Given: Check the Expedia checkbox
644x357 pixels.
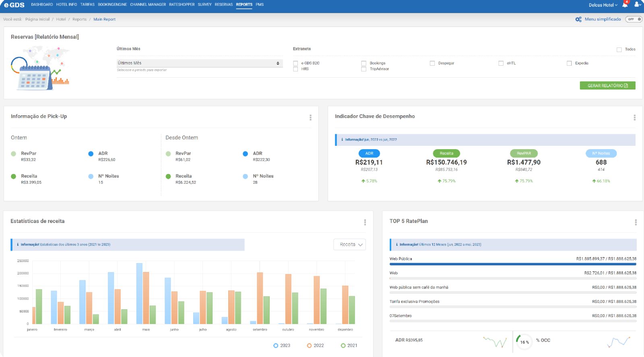Looking at the screenshot, I should 569,63.
